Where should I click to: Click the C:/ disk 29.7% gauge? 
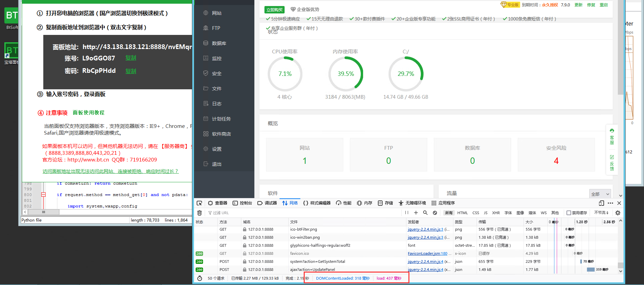406,74
